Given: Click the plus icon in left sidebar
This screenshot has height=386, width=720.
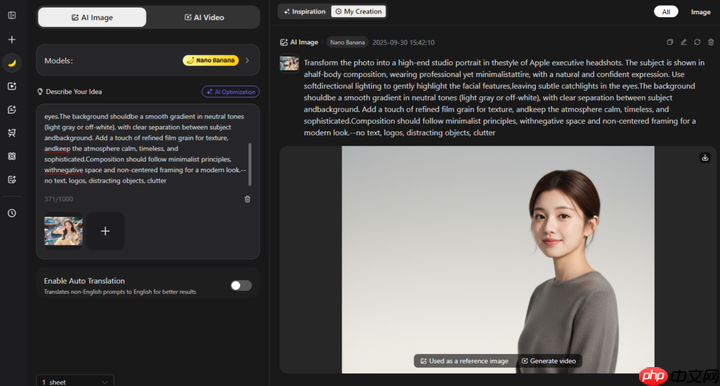Looking at the screenshot, I should click(x=12, y=39).
